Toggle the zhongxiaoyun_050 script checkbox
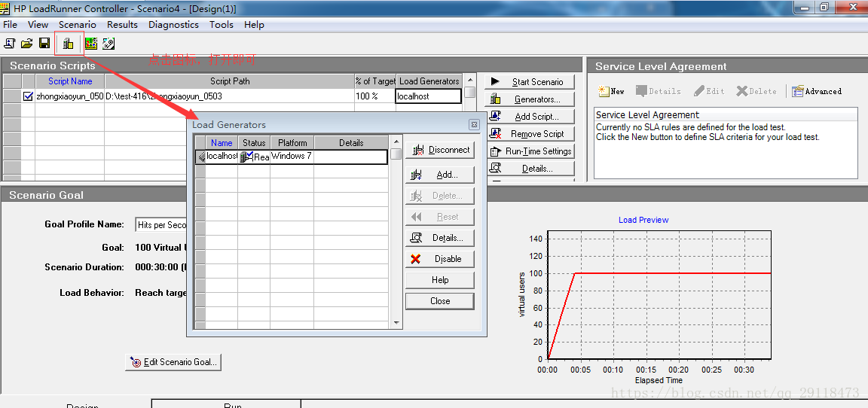This screenshot has width=868, height=408. coord(29,96)
